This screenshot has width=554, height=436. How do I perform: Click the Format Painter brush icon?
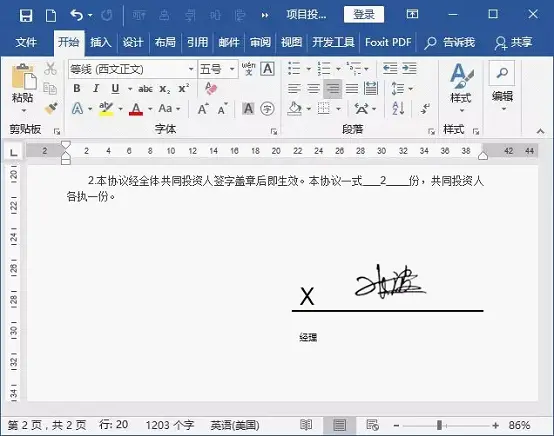tap(51, 108)
